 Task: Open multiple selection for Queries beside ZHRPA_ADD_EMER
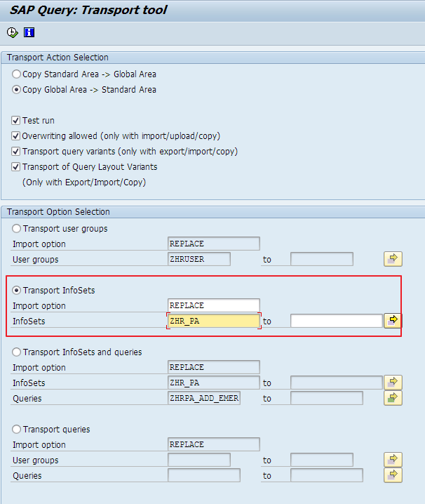click(393, 398)
